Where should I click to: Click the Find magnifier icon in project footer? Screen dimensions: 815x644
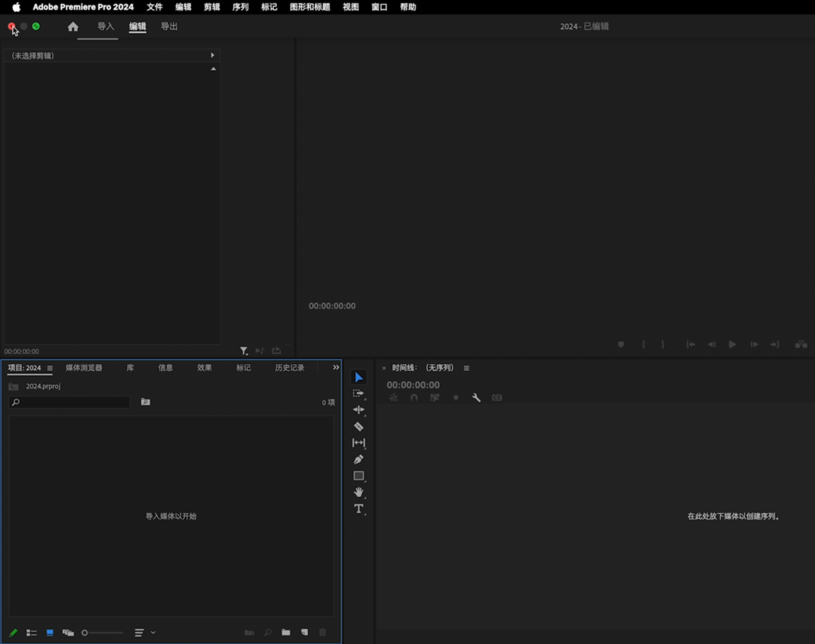(268, 632)
